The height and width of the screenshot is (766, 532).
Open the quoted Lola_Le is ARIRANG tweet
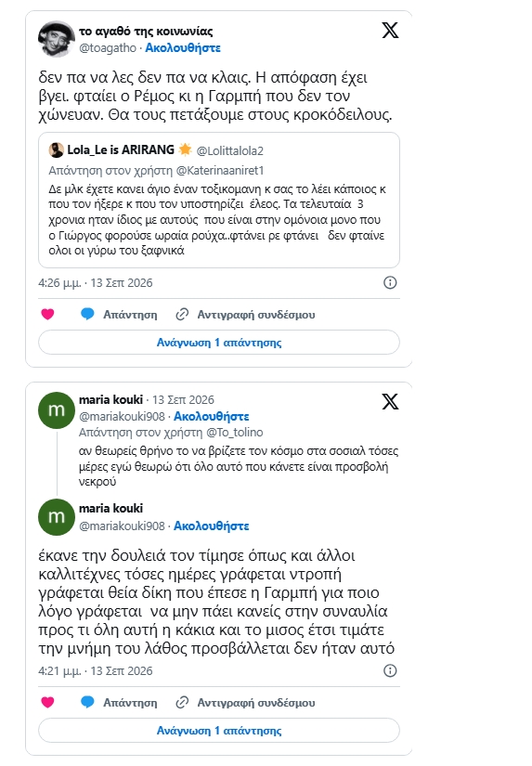(x=219, y=200)
